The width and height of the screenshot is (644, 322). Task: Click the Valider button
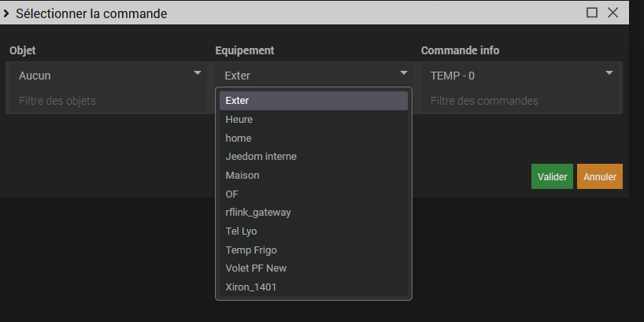[x=552, y=176]
